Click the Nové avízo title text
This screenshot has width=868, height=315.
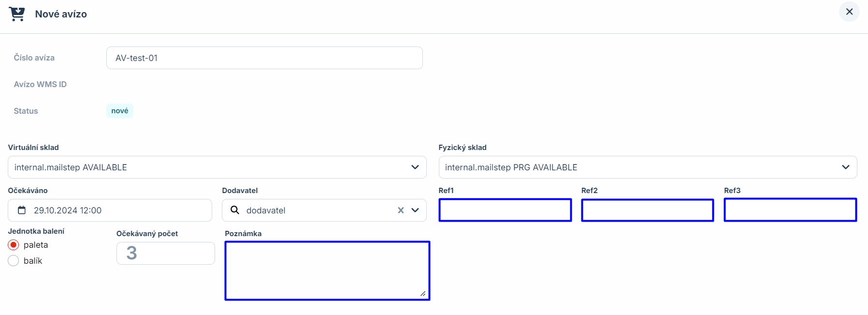point(61,14)
